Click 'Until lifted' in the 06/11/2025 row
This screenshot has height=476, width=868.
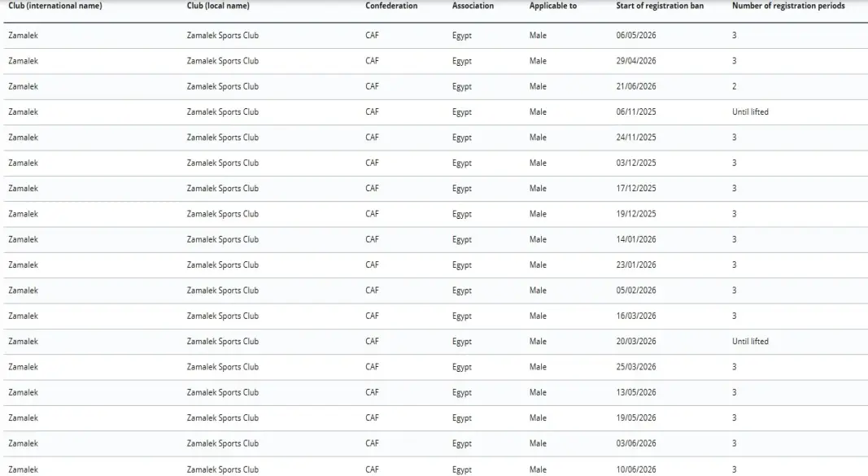tap(750, 111)
